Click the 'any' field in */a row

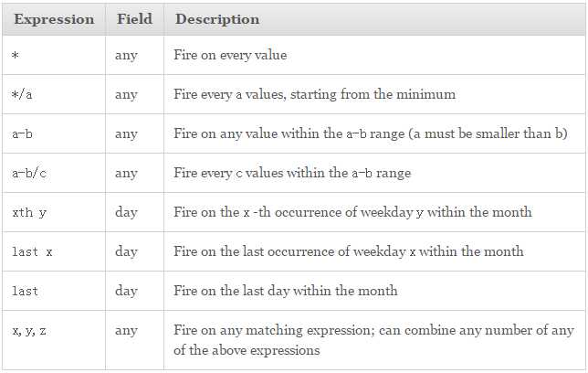pos(126,95)
